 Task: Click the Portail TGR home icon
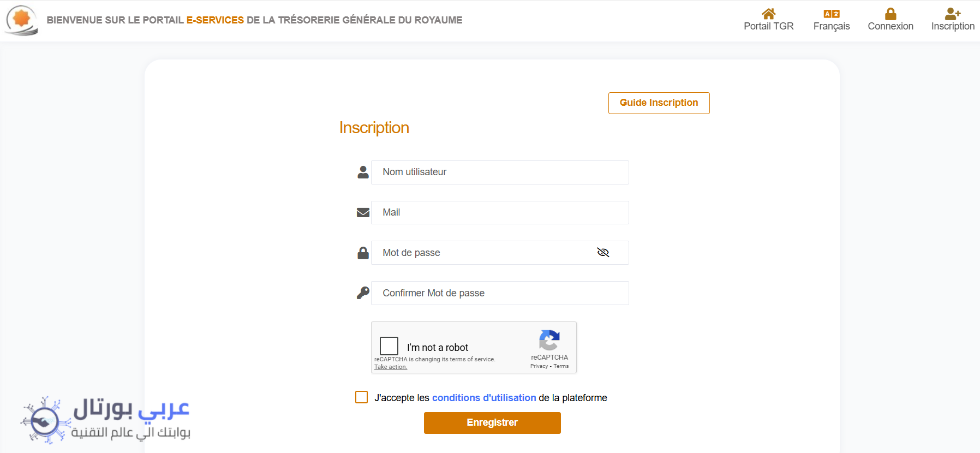(x=768, y=14)
